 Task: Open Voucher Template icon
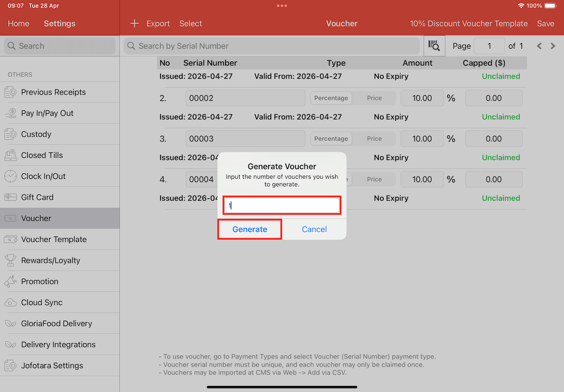coord(11,239)
